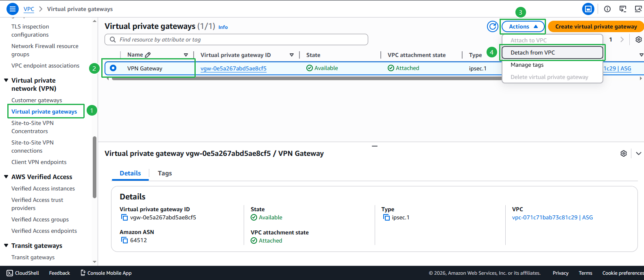Open the info panel icon in header

tap(607, 9)
